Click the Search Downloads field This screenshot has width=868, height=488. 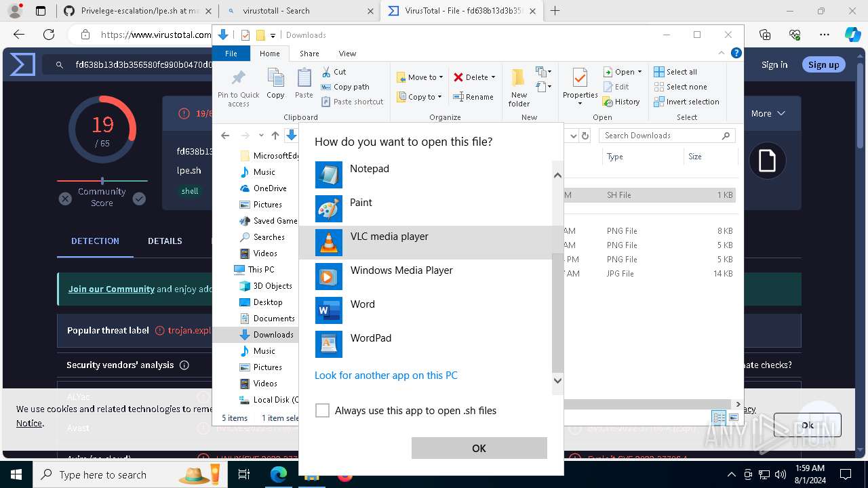[x=667, y=136]
